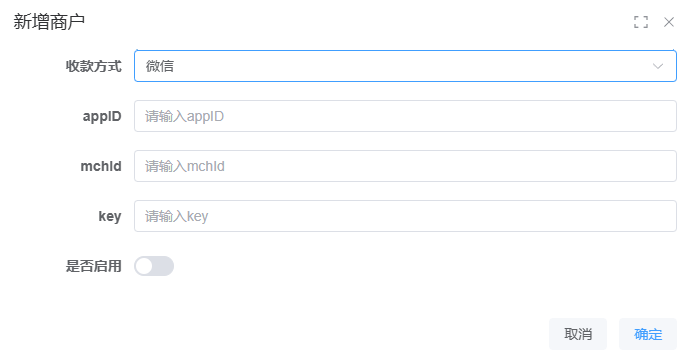Focus the 请输入appID input field

(405, 116)
